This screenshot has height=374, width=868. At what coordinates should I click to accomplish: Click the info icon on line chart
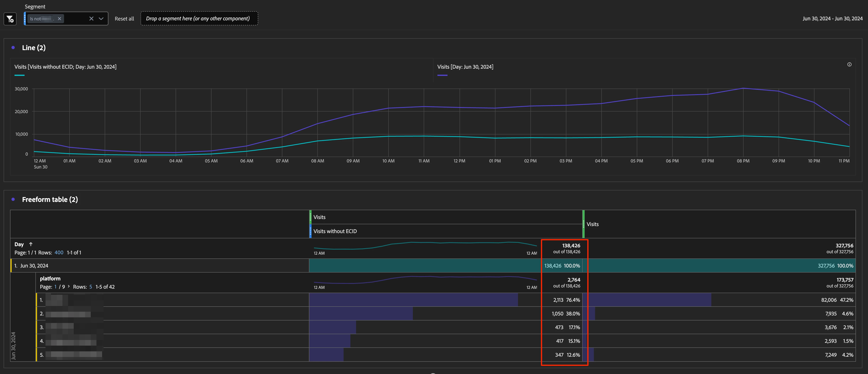849,64
